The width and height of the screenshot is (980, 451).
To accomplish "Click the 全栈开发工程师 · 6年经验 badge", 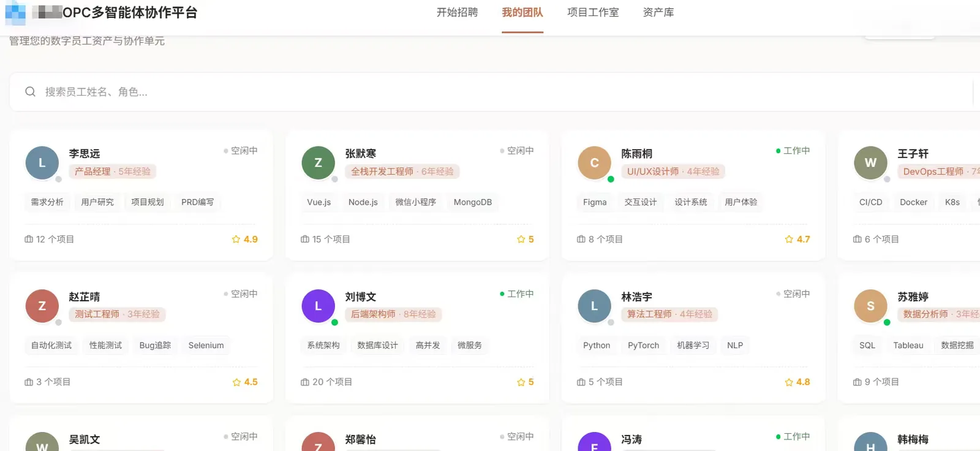I will pos(402,172).
